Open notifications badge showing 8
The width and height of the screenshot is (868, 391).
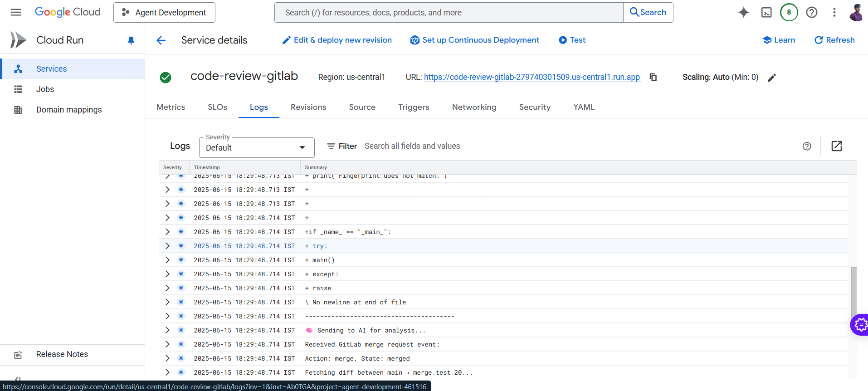click(789, 12)
